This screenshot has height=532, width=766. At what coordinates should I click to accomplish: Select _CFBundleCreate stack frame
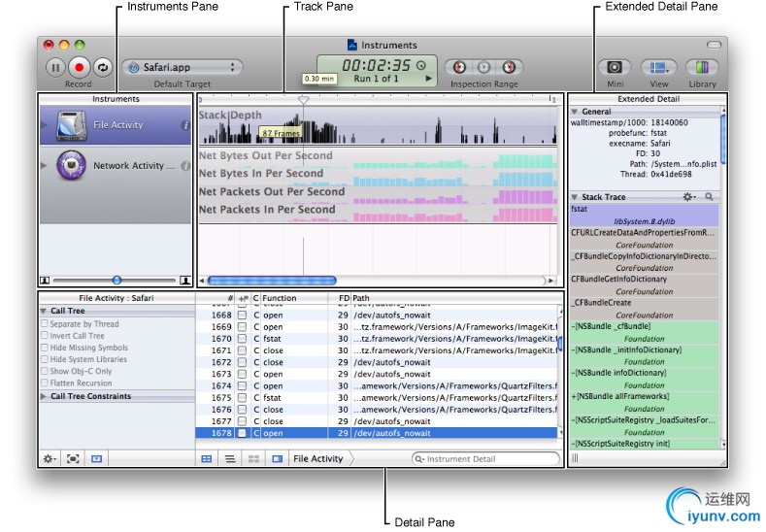tap(645, 309)
